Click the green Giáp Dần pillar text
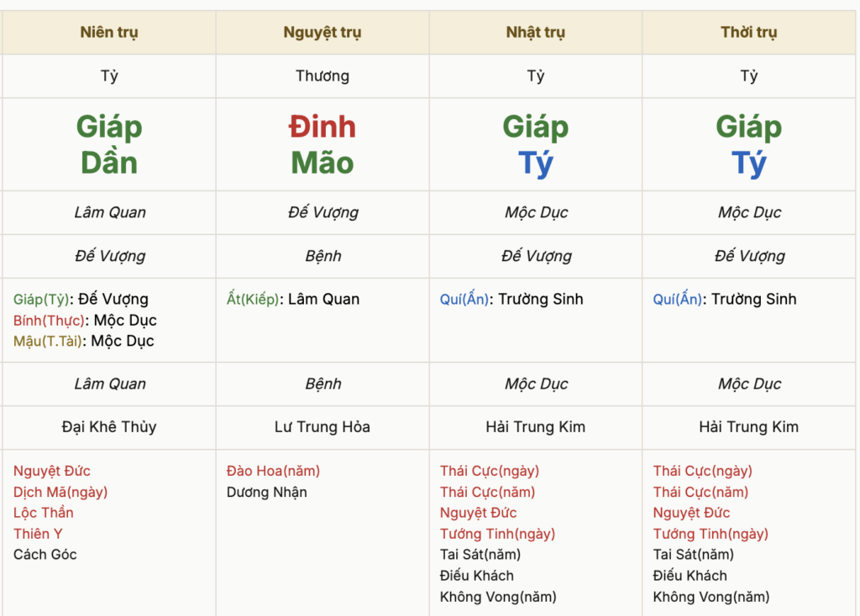The height and width of the screenshot is (616, 860). tap(109, 144)
